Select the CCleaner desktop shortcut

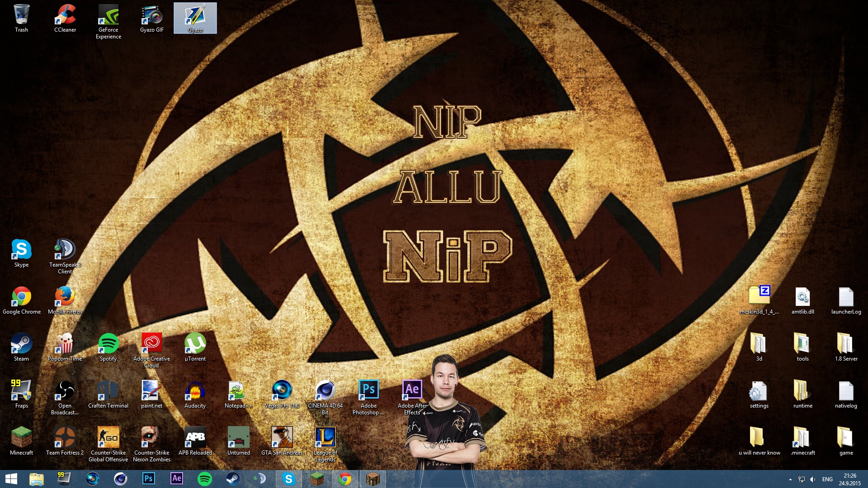65,18
